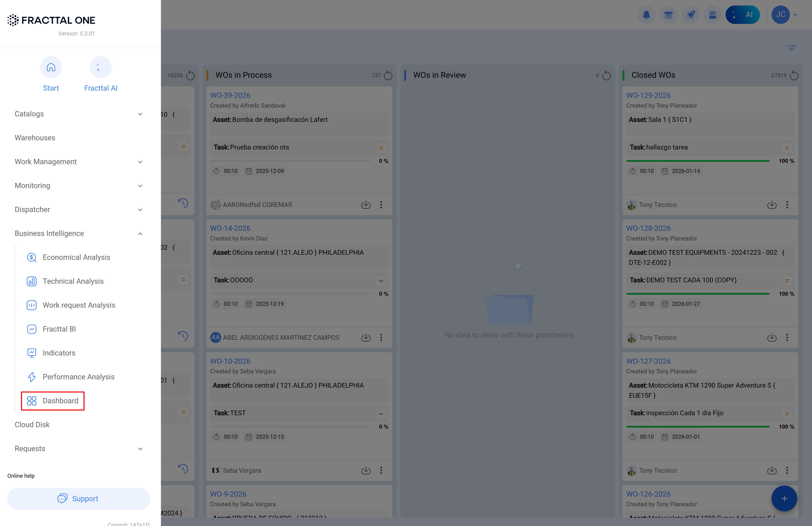Open three-dot menu for WO-129-2026

coord(787,205)
